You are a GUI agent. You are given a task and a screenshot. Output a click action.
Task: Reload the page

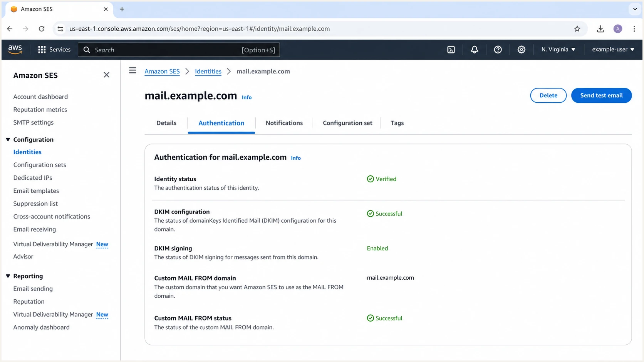[42, 29]
